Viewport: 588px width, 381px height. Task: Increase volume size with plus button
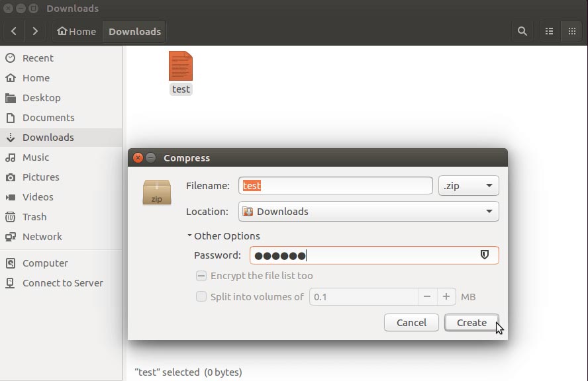click(x=446, y=297)
